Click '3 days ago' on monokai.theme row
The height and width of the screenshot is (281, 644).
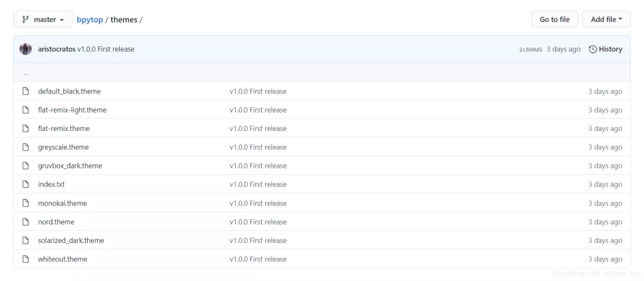[605, 204]
